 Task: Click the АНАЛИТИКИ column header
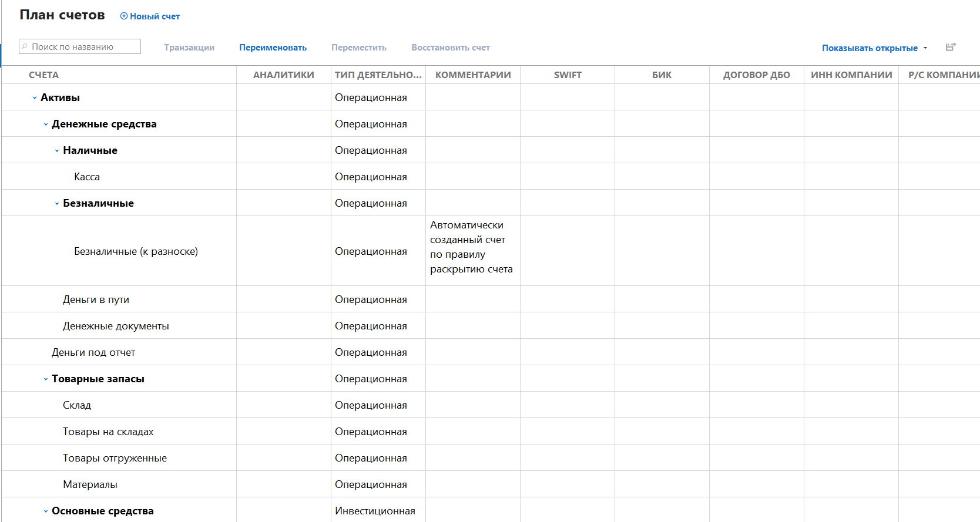coord(284,75)
